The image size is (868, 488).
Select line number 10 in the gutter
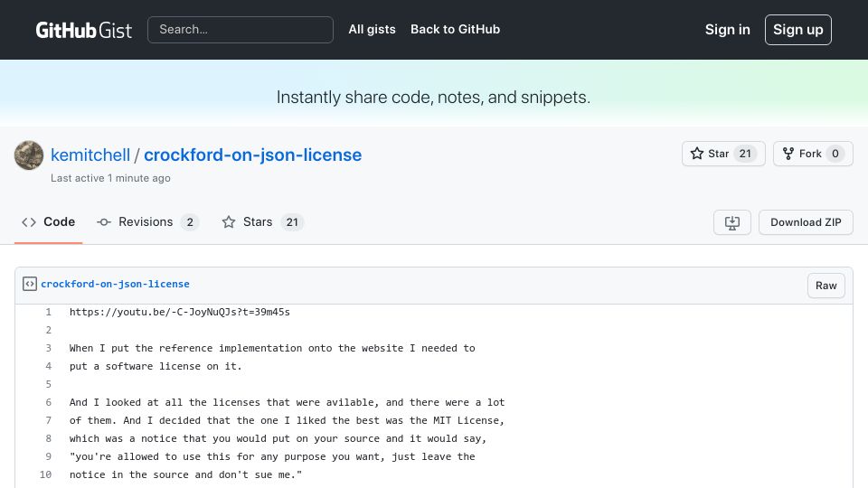[x=45, y=474]
